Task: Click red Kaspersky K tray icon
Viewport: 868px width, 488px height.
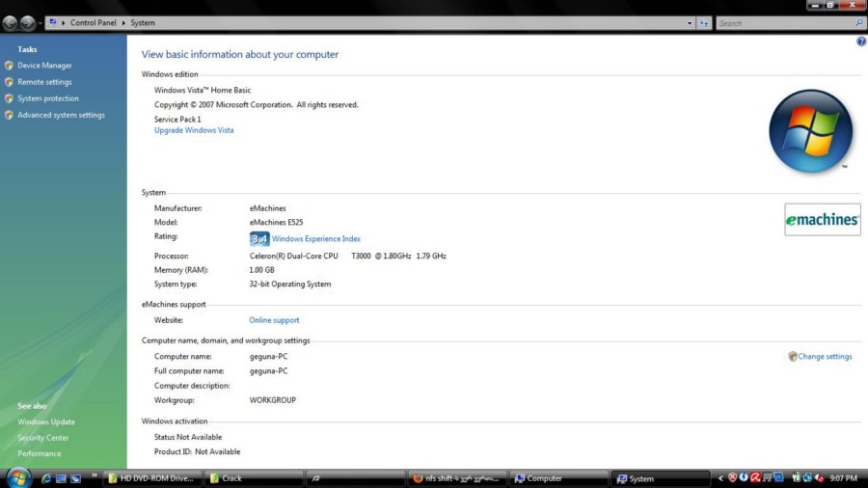Action: [x=755, y=478]
